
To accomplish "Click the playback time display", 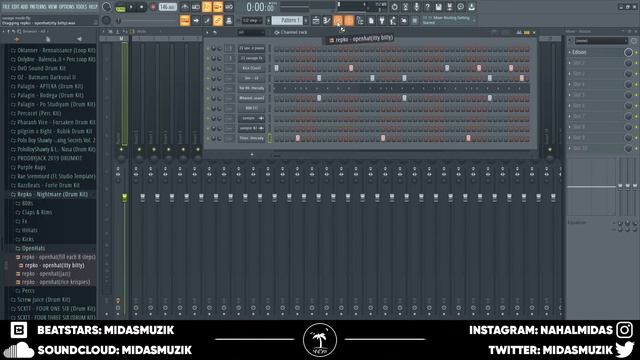I will coord(260,7).
